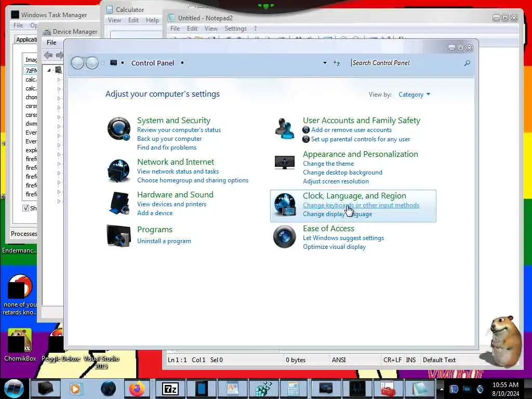The width and height of the screenshot is (532, 399).
Task: Open File menu in Windows Task Manager
Action: point(18,25)
